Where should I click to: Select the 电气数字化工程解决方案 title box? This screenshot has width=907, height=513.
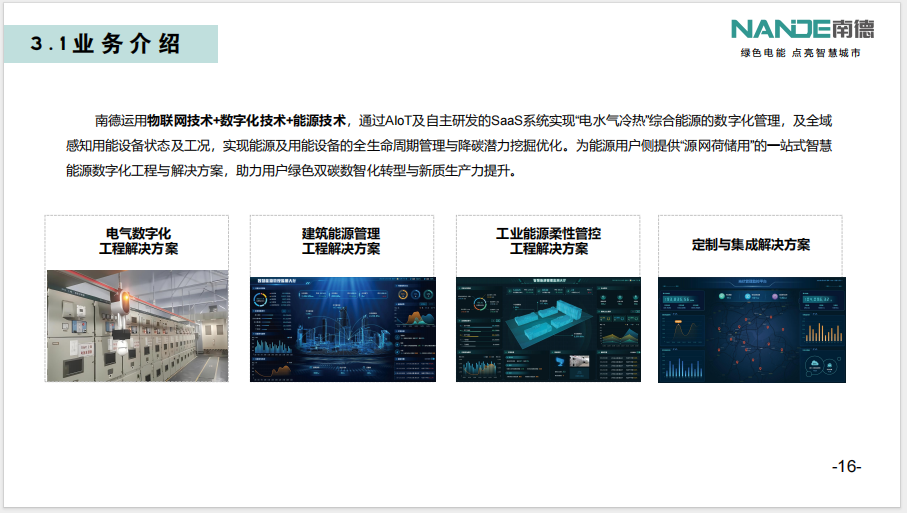coord(137,241)
